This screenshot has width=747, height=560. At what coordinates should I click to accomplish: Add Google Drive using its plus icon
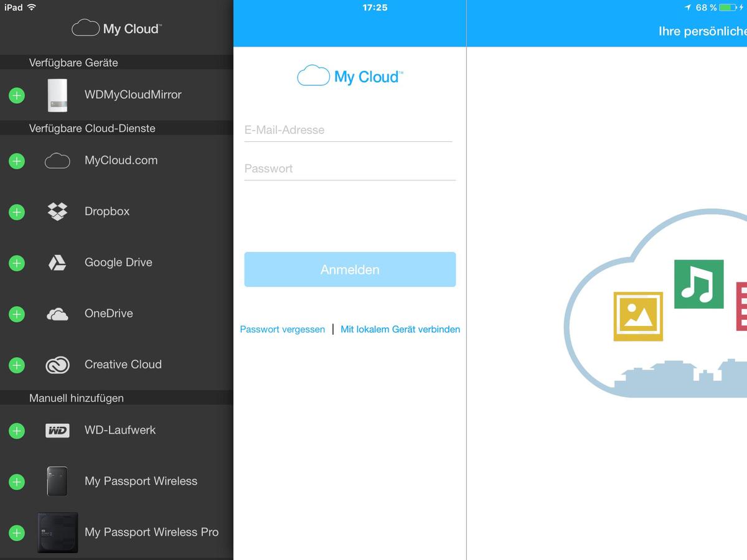[x=17, y=263]
